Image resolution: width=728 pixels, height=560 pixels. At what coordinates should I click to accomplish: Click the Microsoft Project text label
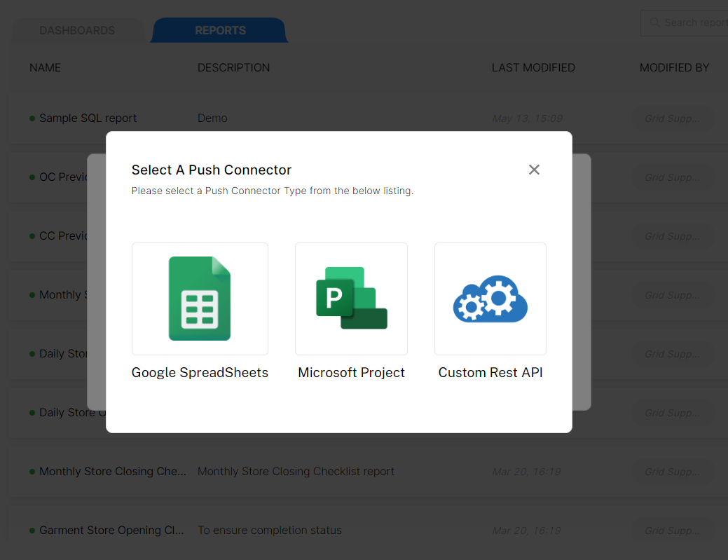[351, 373]
